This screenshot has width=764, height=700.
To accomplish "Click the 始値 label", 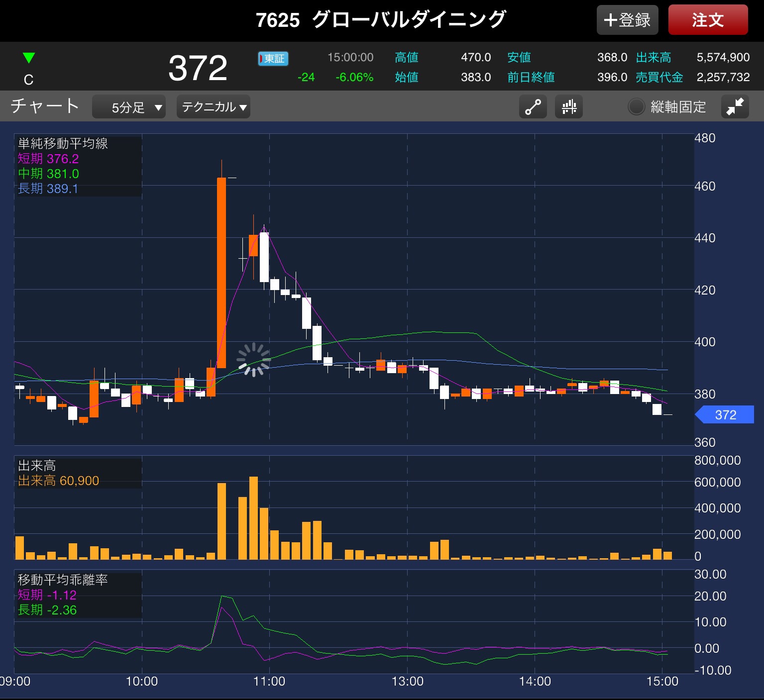I will [x=407, y=78].
